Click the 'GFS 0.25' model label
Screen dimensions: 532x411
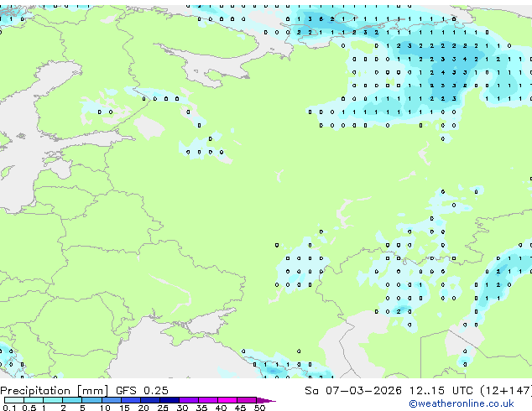coord(142,391)
